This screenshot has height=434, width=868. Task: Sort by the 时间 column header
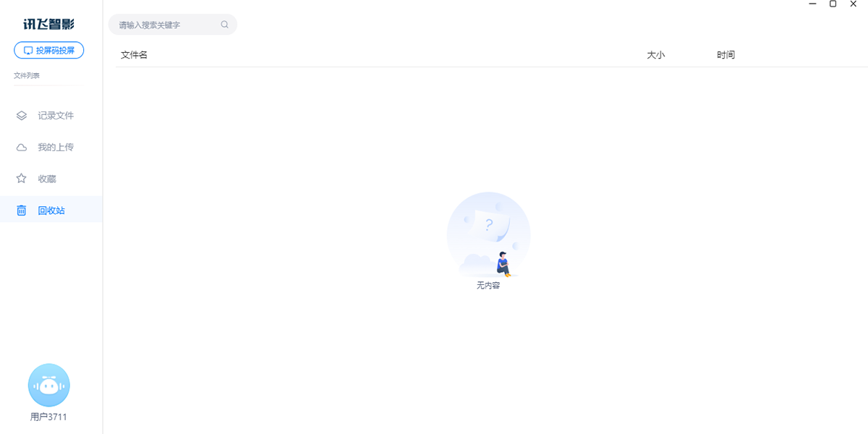tap(726, 55)
